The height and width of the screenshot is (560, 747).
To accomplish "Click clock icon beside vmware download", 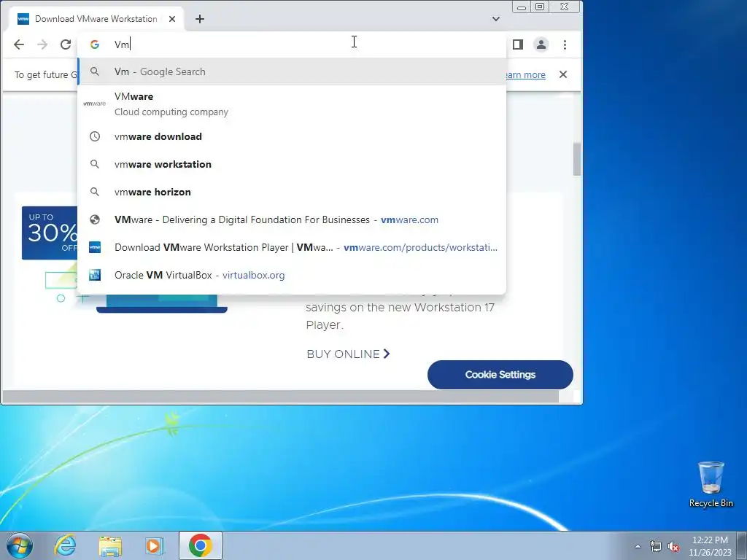I will 95,136.
